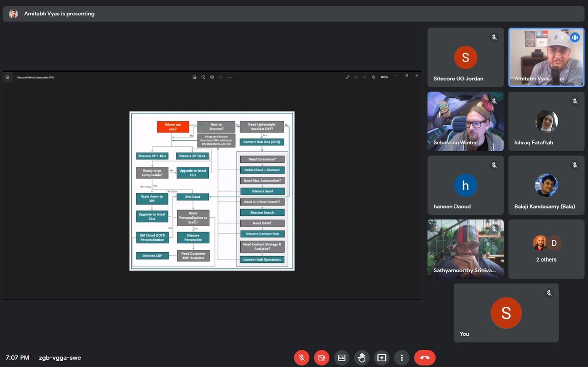
Task: Click the zgb-vgga-swe meeting code
Action: [59, 357]
